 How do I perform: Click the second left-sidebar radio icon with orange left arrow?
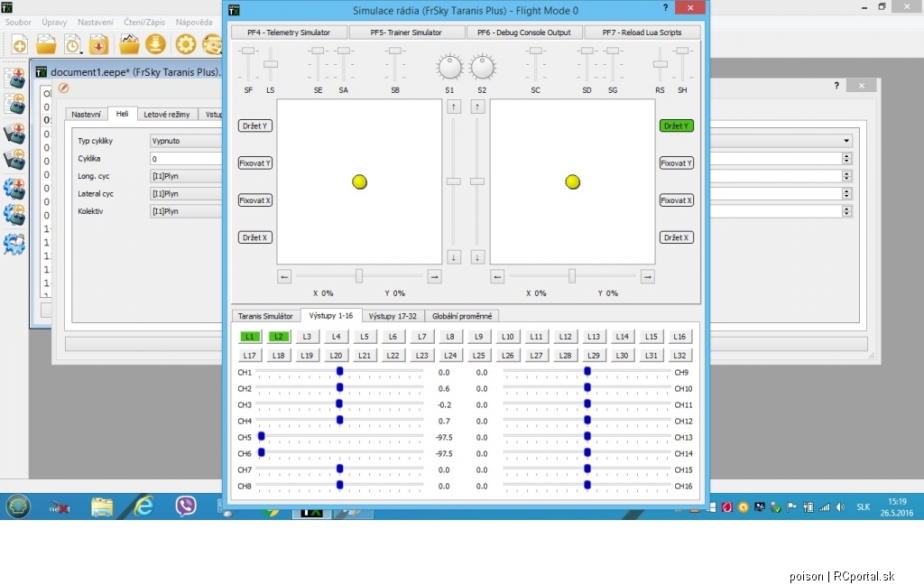click(x=14, y=104)
